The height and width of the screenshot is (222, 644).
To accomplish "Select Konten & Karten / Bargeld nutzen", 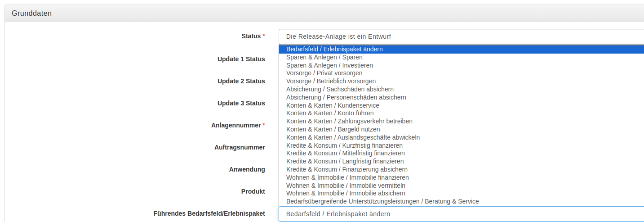I will [461, 129].
